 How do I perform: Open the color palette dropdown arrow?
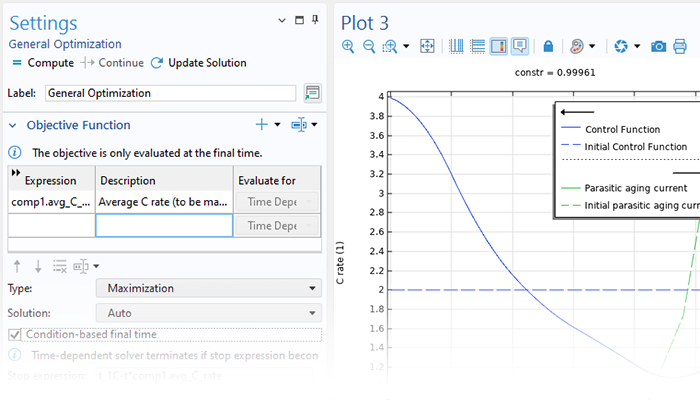click(592, 46)
